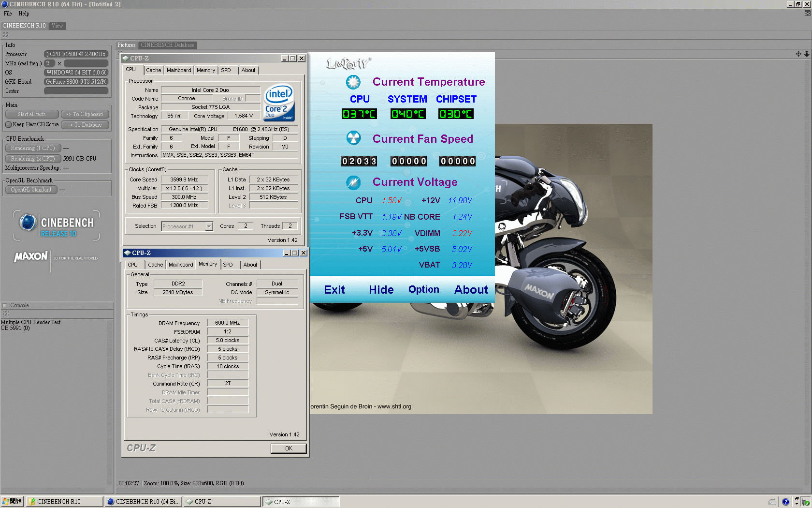This screenshot has width=812, height=508.
Task: Select the Pictures tab
Action: [127, 45]
